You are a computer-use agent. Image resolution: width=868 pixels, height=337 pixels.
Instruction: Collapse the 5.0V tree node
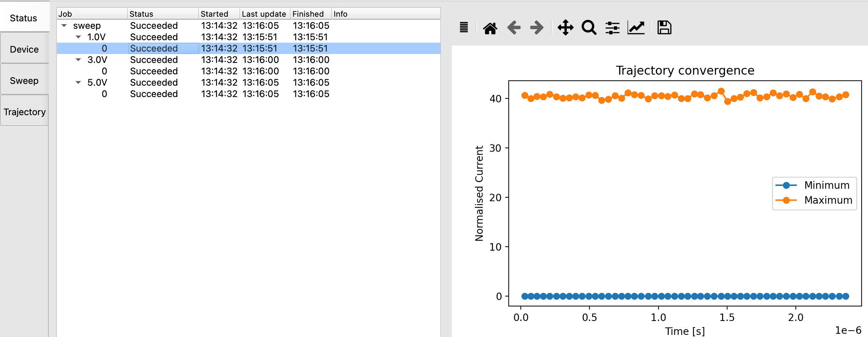click(79, 82)
